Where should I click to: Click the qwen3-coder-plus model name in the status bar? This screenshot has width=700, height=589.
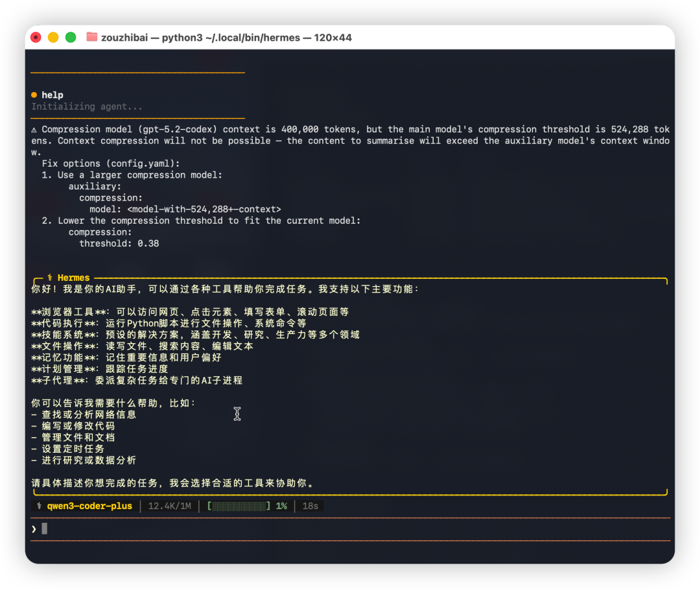(89, 506)
